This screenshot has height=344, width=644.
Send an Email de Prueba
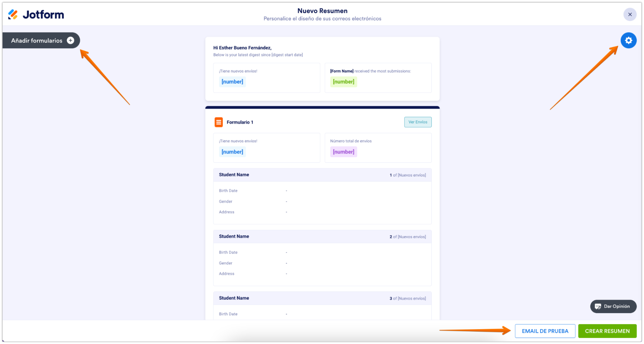545,331
